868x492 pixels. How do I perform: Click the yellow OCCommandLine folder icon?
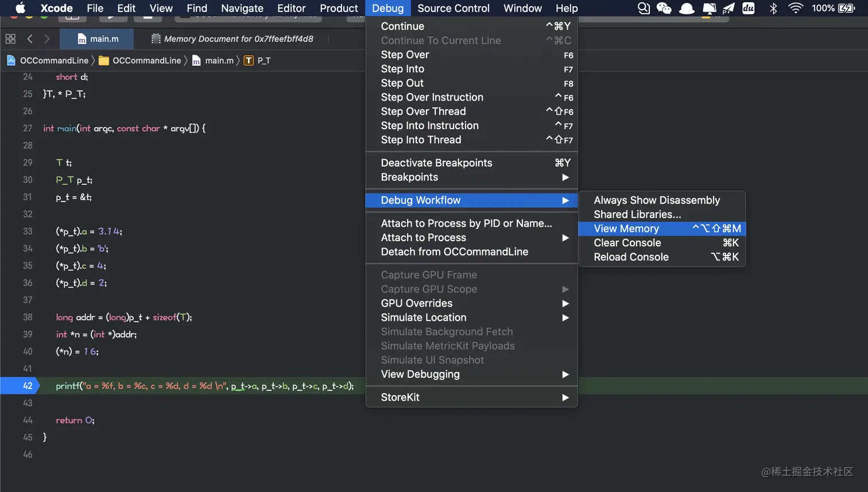pyautogui.click(x=104, y=61)
